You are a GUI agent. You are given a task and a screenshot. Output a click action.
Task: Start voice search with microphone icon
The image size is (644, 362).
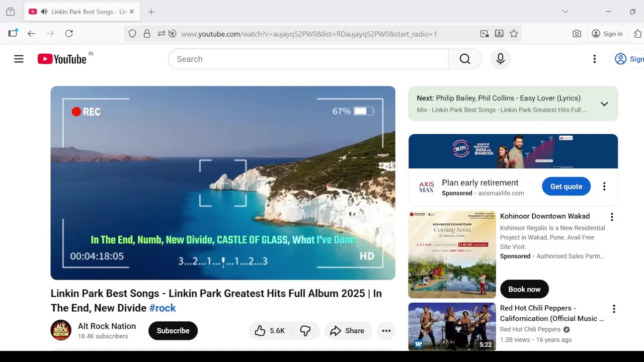click(x=500, y=59)
